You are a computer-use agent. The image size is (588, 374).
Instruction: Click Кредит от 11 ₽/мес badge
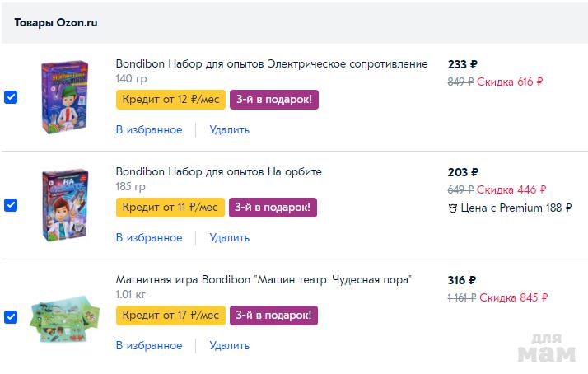point(170,208)
